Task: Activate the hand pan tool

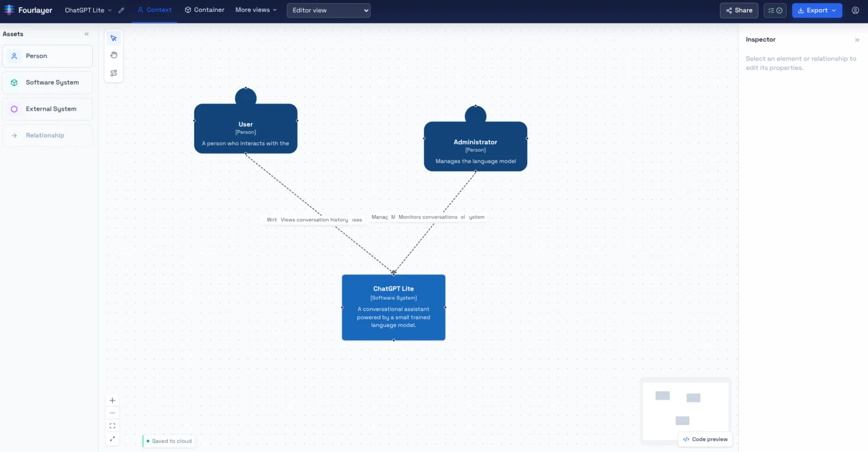Action: pos(114,55)
